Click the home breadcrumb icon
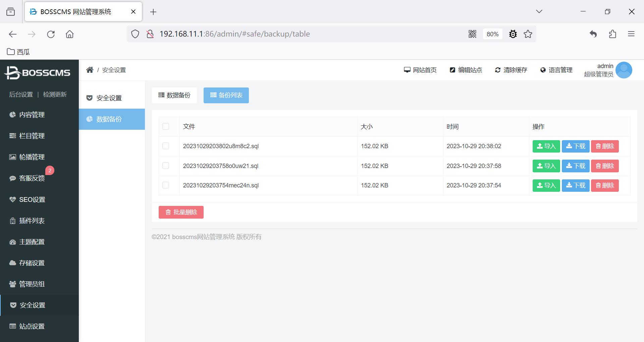This screenshot has height=342, width=644. point(90,70)
